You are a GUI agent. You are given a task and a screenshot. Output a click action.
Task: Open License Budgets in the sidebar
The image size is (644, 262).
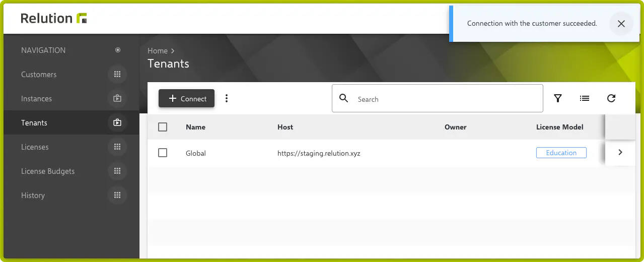pos(48,171)
